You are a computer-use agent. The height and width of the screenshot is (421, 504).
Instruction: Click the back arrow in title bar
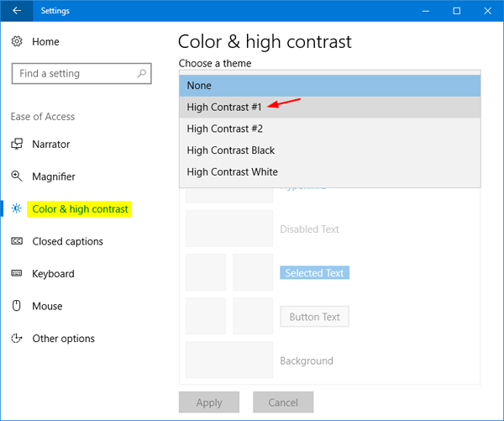coord(17,11)
